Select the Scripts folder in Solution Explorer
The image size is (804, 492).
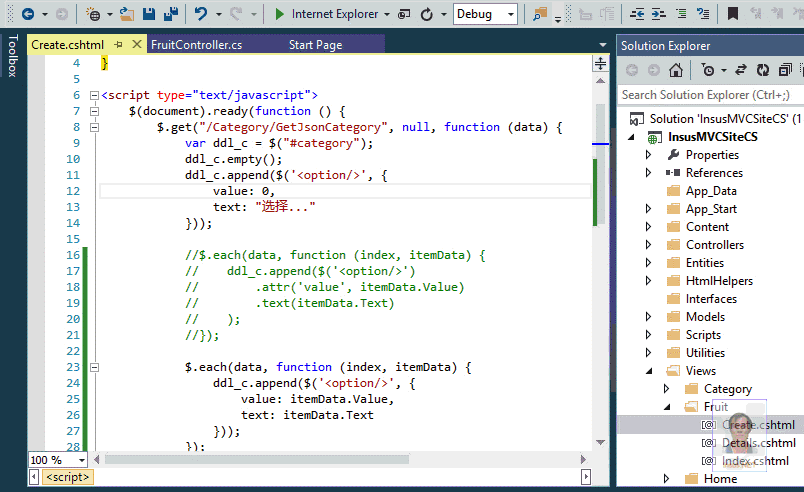[703, 335]
